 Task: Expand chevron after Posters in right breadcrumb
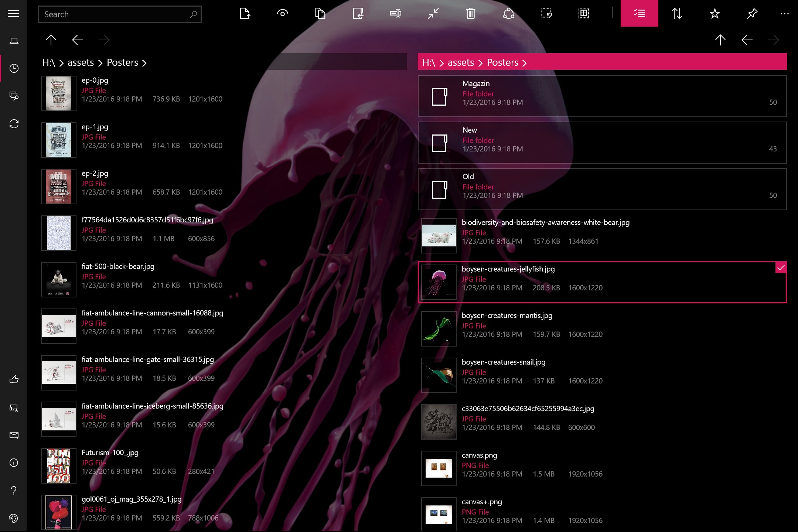tap(525, 63)
